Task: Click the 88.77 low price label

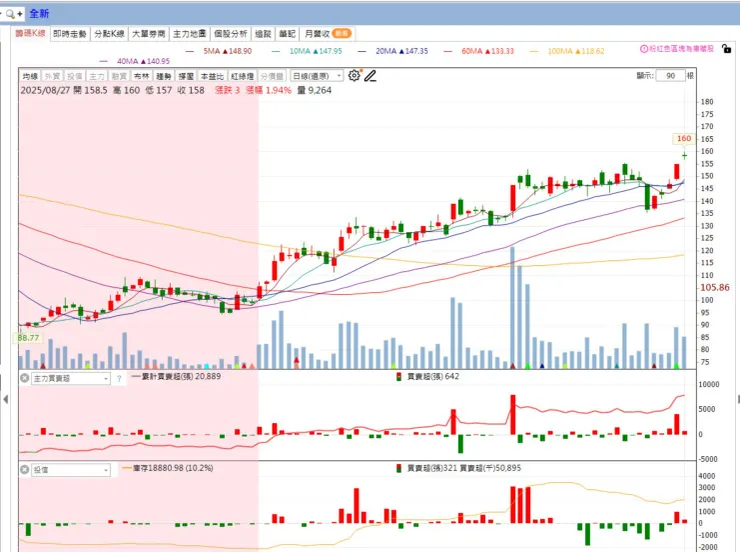Action: 28,338
